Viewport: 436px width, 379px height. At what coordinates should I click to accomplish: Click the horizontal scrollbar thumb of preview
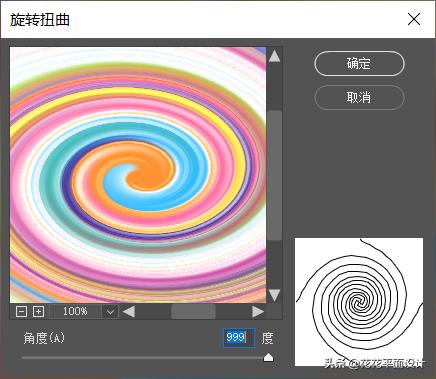point(193,312)
